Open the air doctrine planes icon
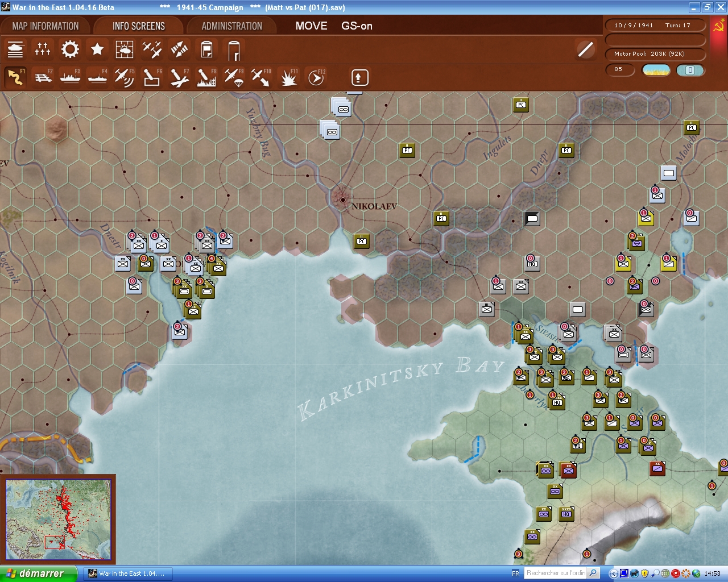This screenshot has height=582, width=728. tap(152, 49)
